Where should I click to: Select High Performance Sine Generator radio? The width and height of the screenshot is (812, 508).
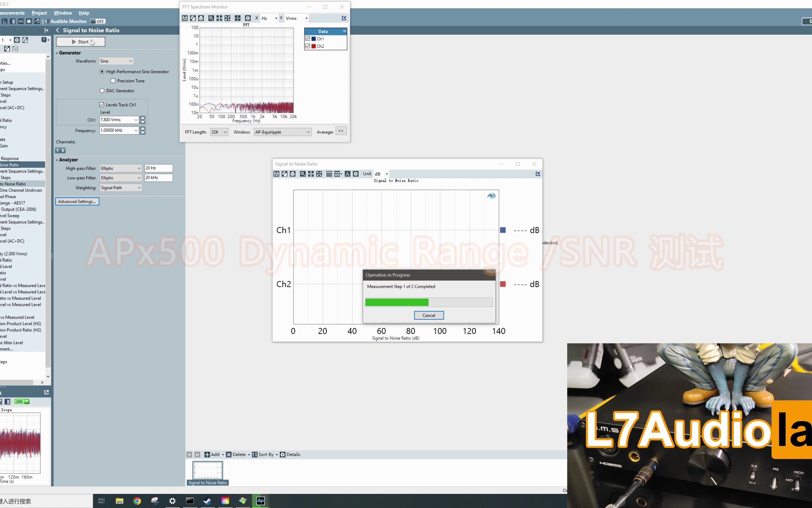pyautogui.click(x=102, y=71)
